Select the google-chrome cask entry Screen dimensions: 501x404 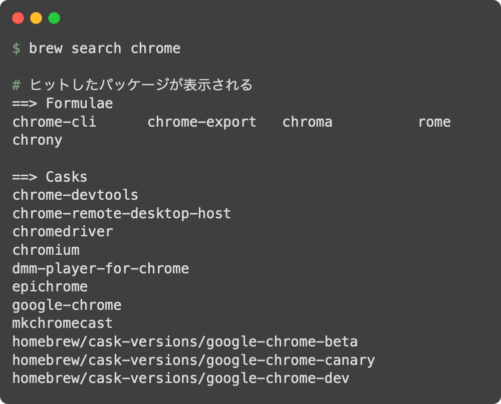tap(67, 306)
